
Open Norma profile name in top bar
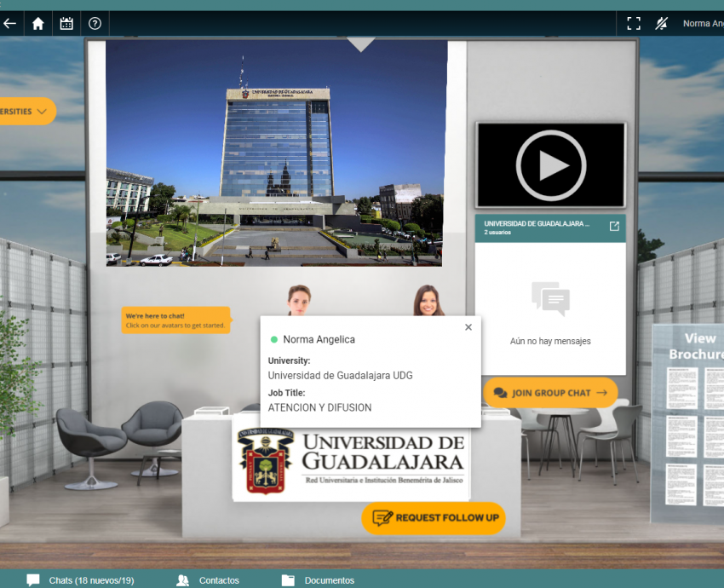pos(704,23)
